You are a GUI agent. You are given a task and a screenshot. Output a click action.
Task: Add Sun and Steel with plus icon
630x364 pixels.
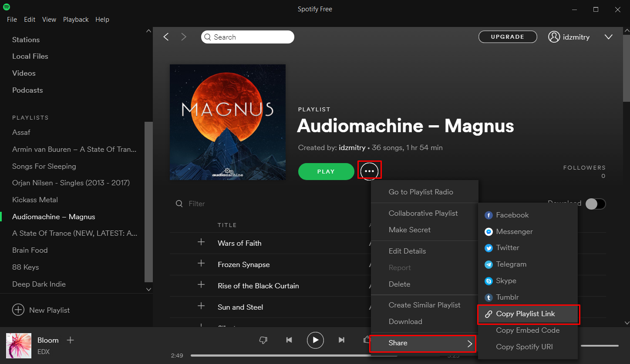[201, 306]
